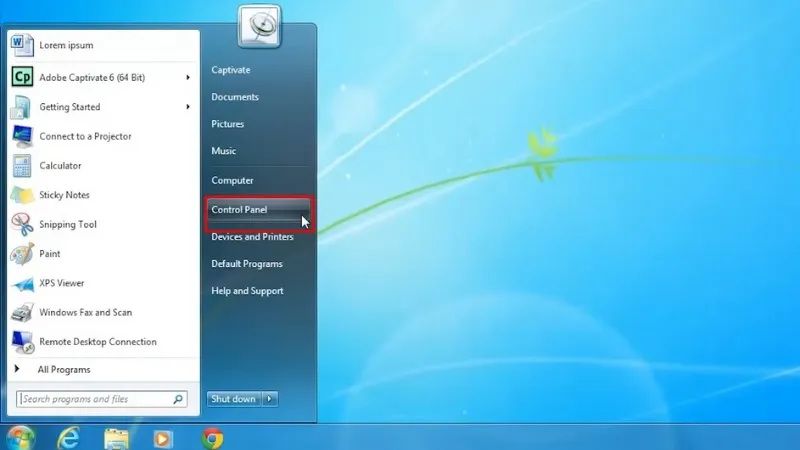Open Pictures from the Start menu

point(228,124)
